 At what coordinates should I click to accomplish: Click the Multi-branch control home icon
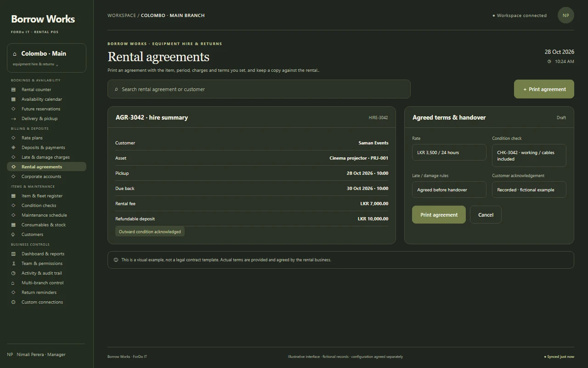tap(13, 283)
